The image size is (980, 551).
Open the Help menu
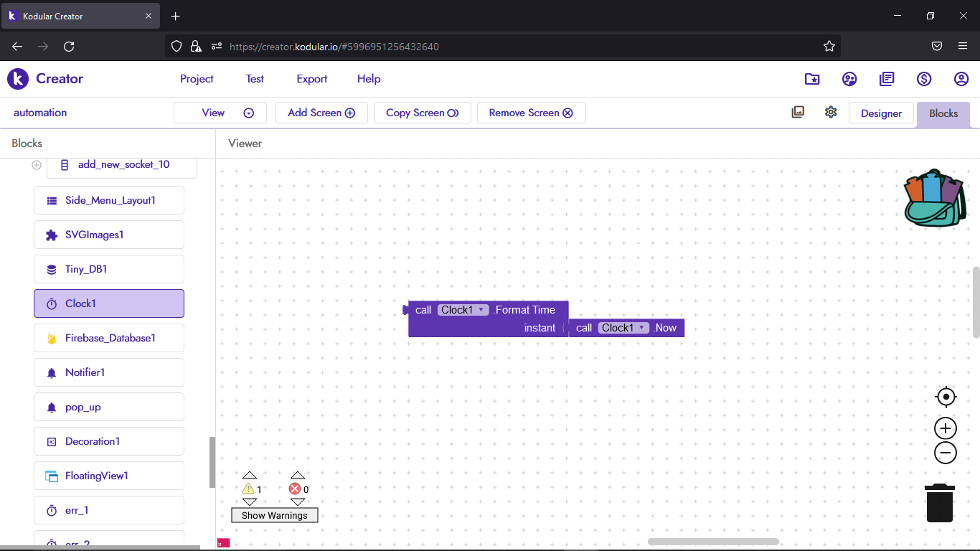coord(369,79)
